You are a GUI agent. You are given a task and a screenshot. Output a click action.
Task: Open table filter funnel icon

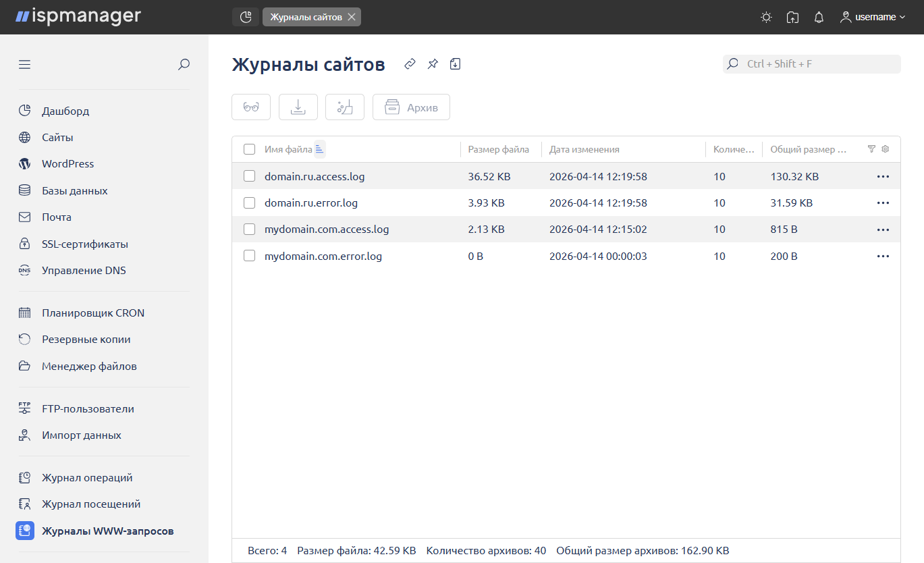871,149
